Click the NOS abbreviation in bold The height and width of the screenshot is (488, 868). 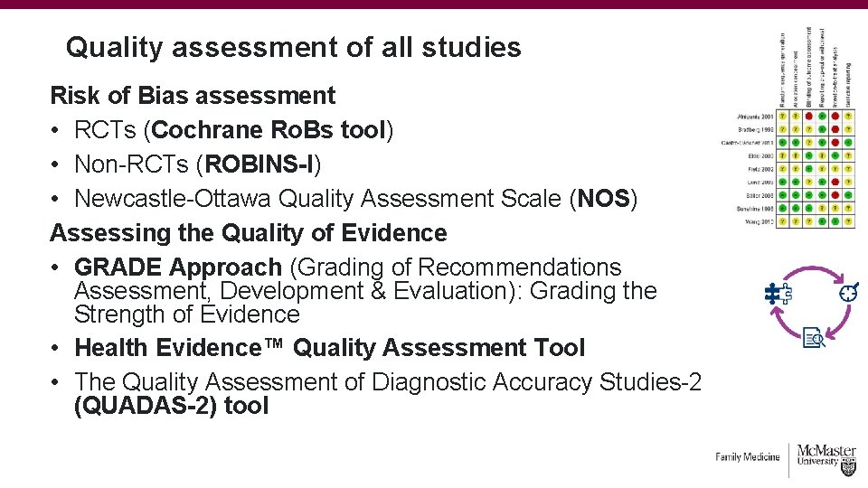point(603,199)
